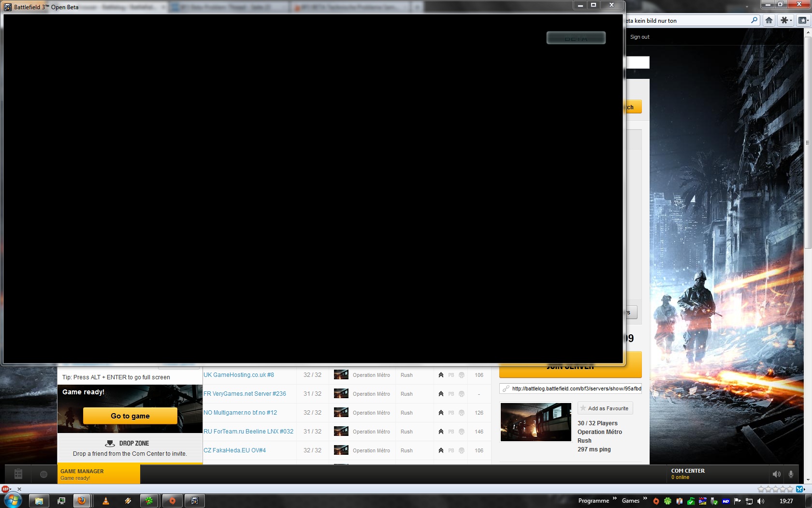
Task: Click the Battlefield 3 window title icon
Action: 8,7
